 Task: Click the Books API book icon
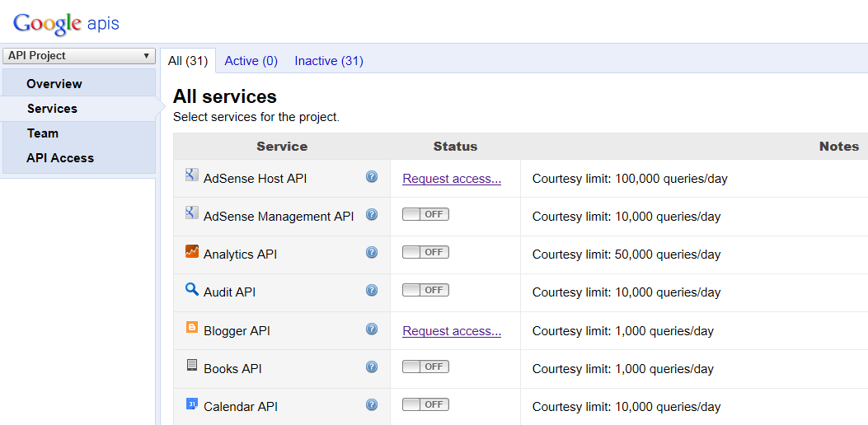tap(192, 366)
